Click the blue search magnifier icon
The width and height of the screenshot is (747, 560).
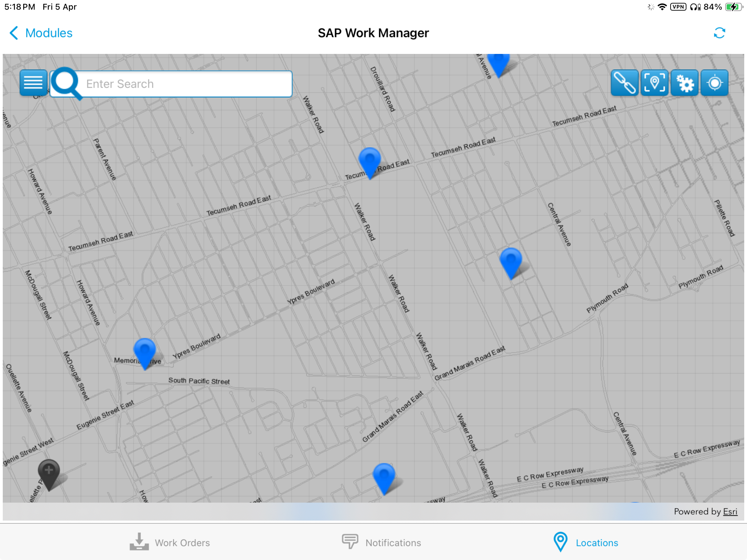pos(67,83)
